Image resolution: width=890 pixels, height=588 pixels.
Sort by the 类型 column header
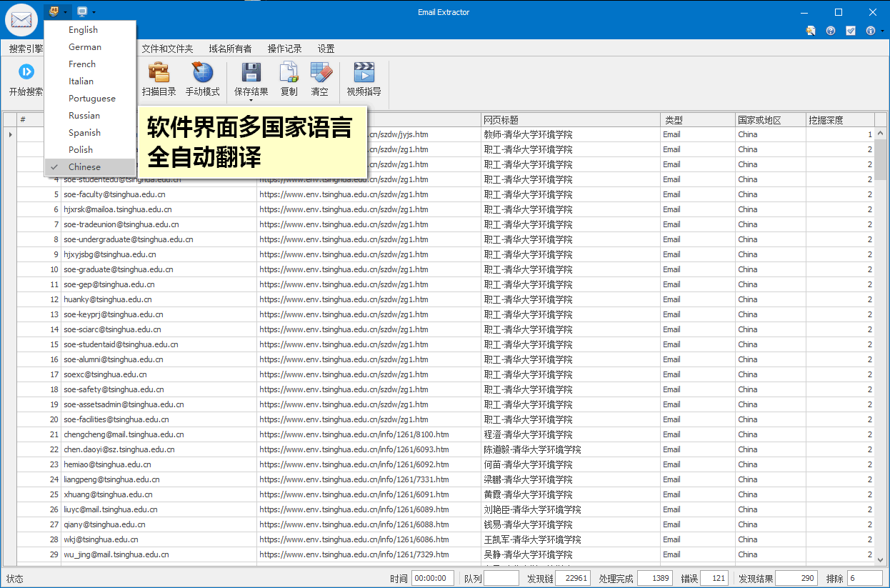699,120
